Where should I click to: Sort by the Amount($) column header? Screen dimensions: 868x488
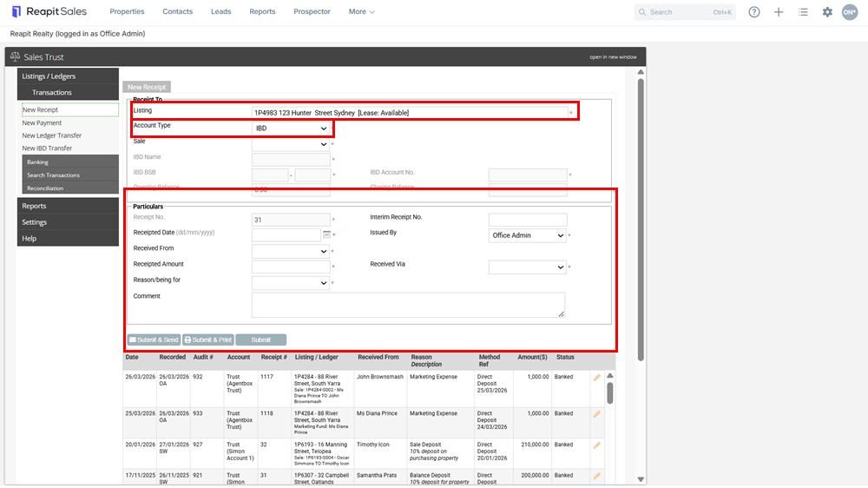pyautogui.click(x=532, y=357)
